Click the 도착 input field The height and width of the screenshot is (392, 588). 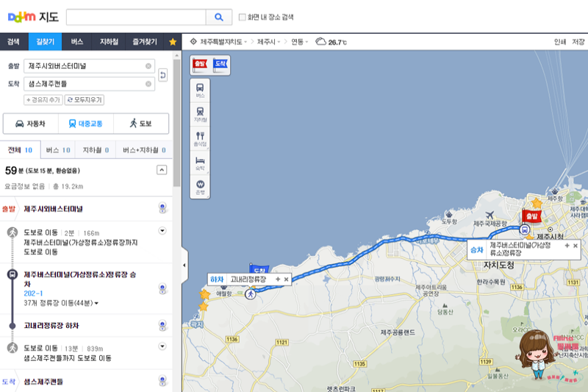tap(89, 84)
